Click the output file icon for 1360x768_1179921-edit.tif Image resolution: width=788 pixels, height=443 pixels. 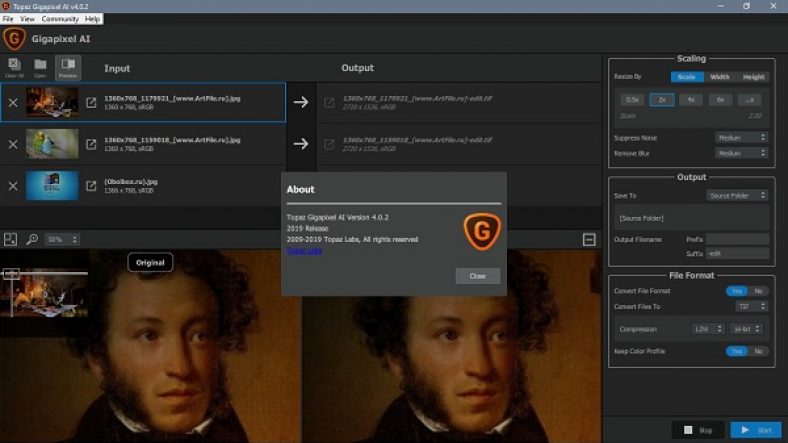click(329, 102)
